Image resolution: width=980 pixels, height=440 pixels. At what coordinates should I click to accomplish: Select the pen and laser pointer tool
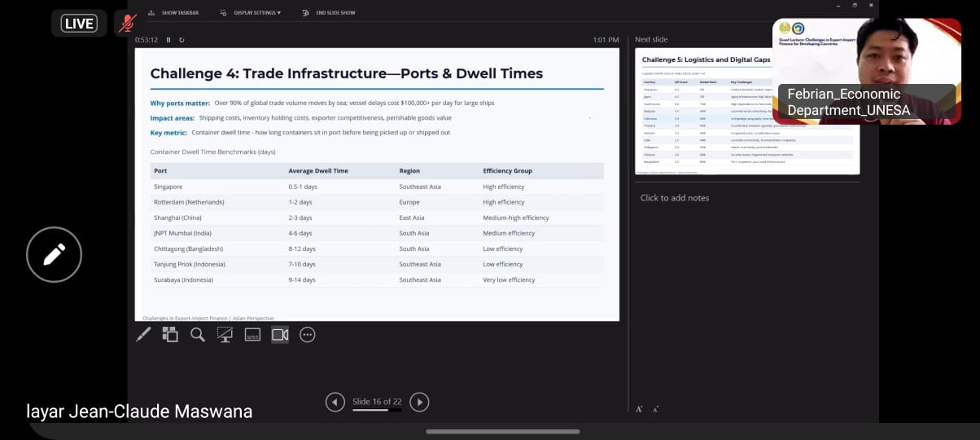pyautogui.click(x=143, y=334)
